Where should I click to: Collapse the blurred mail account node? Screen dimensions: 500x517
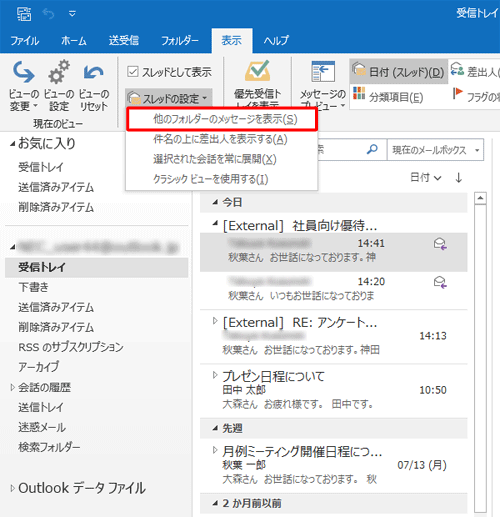(x=12, y=247)
